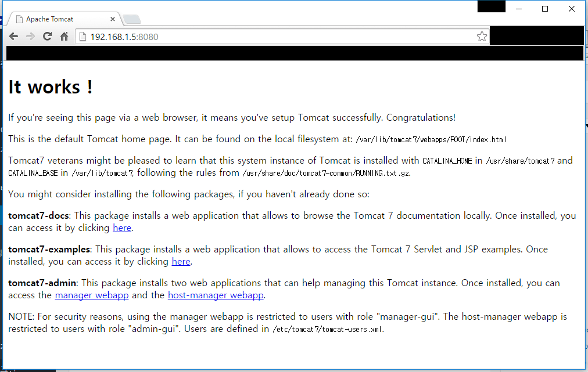
Task: Open the tomcat7-examples 'here' link
Action: pos(181,262)
